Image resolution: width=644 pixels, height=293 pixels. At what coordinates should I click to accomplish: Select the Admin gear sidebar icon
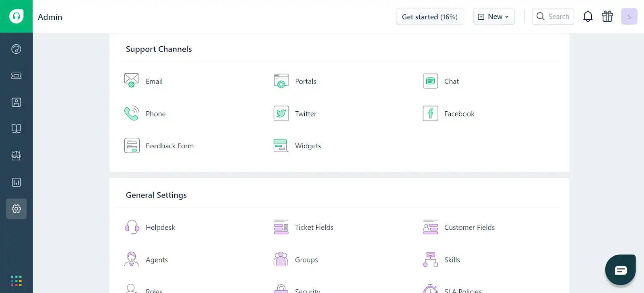coord(16,209)
